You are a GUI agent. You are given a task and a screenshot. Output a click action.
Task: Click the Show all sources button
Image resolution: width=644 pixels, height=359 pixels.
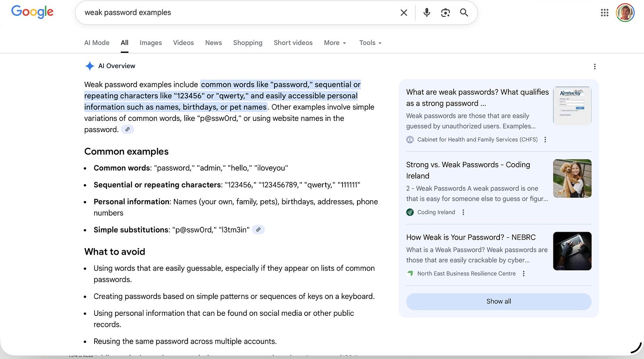(x=499, y=301)
